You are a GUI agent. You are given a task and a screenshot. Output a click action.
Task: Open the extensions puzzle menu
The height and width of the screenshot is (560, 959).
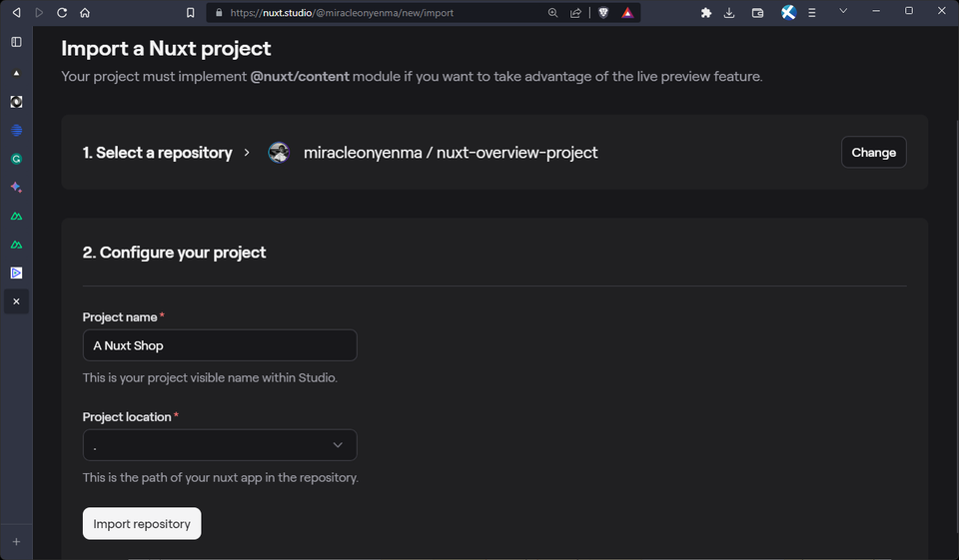pyautogui.click(x=706, y=12)
